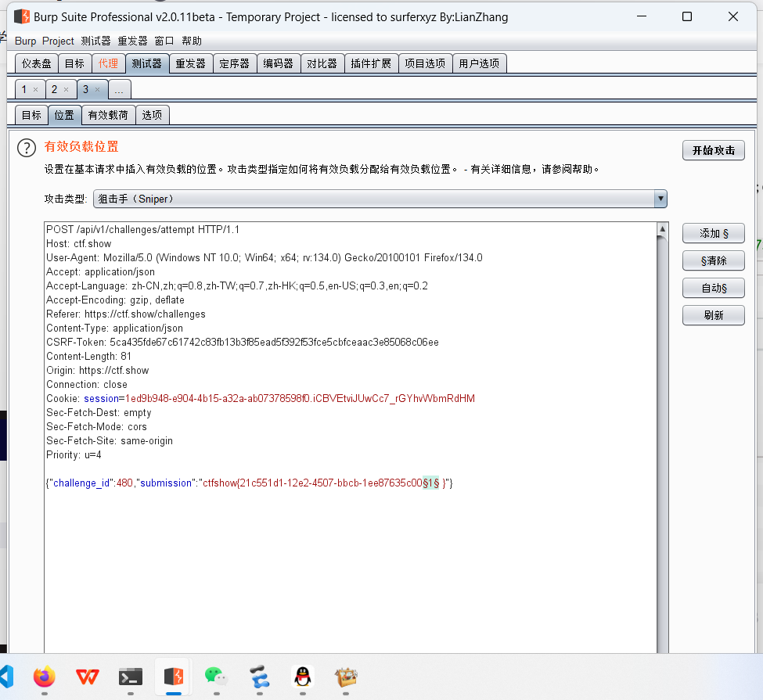763x700 pixels.
Task: Select the 位置 sub-tab
Action: point(64,115)
